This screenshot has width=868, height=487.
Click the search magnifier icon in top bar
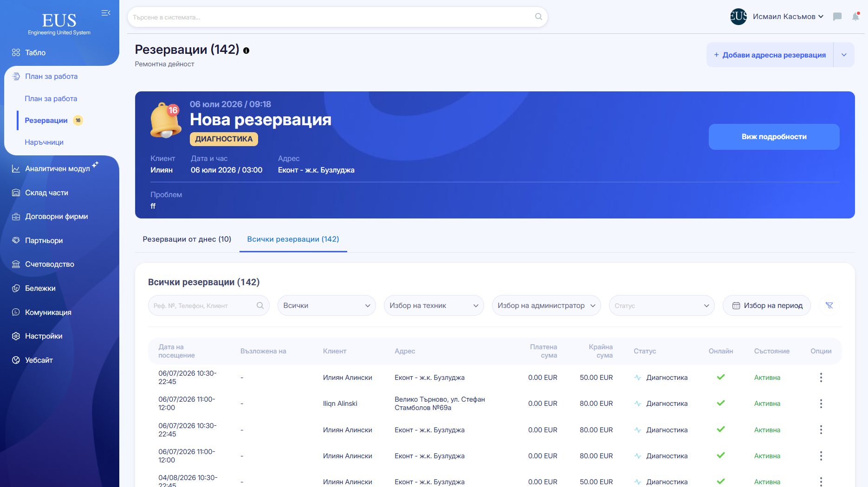click(x=538, y=17)
